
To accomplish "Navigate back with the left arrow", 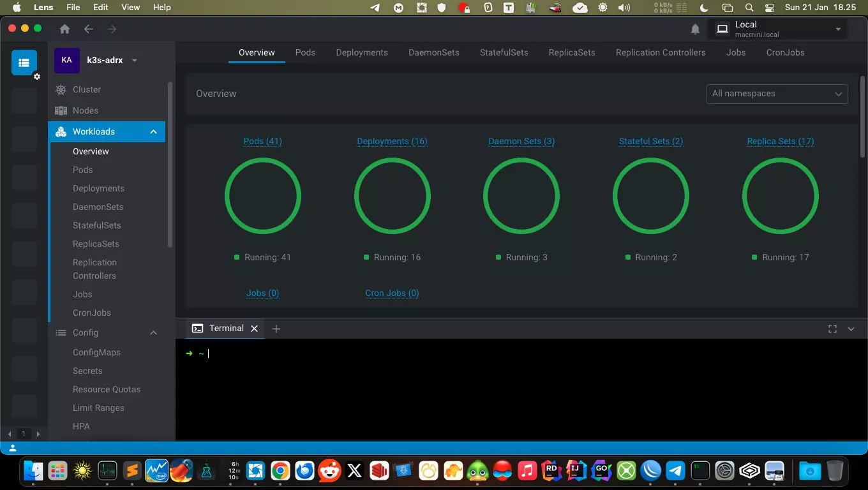I will [x=89, y=29].
